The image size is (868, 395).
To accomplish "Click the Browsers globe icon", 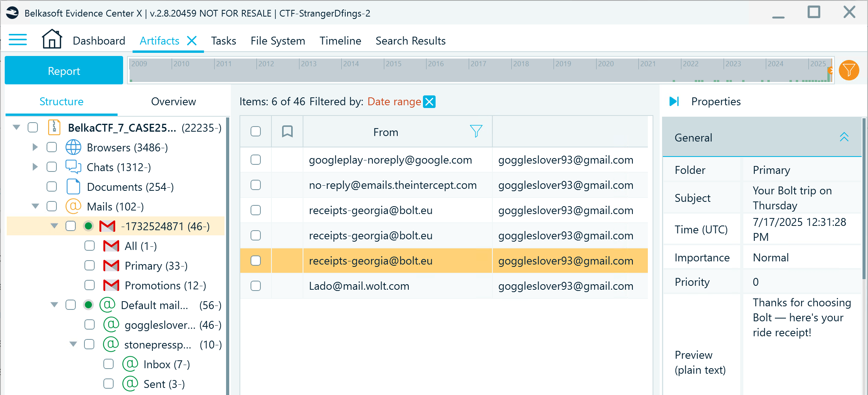I will click(x=73, y=147).
